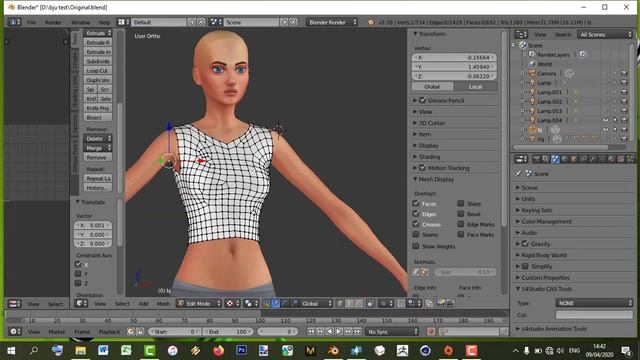Select face select mode icon
The width and height of the screenshot is (640, 360).
[x=358, y=303]
